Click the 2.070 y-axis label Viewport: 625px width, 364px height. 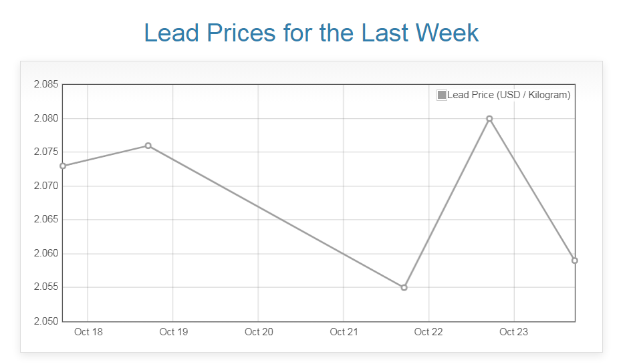click(x=45, y=186)
